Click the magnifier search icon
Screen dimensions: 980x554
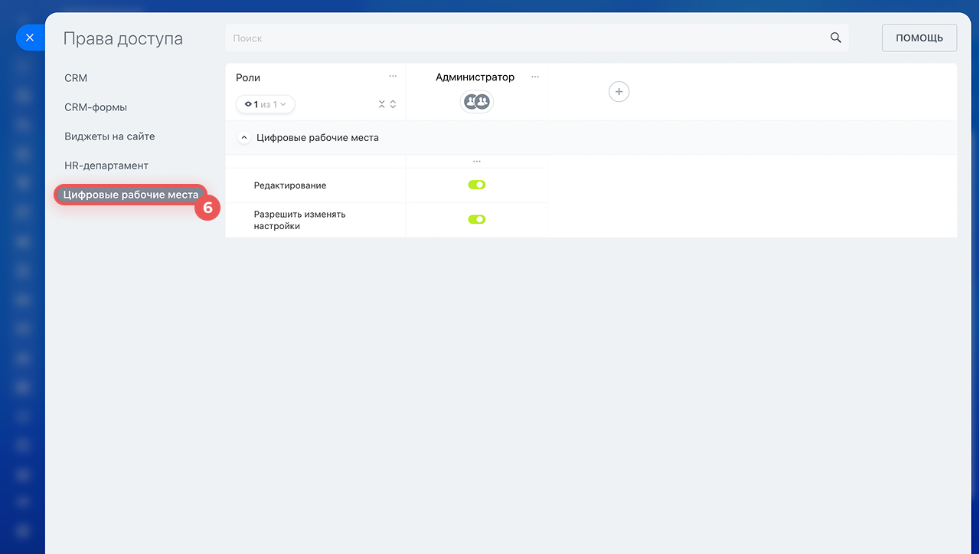pos(835,38)
